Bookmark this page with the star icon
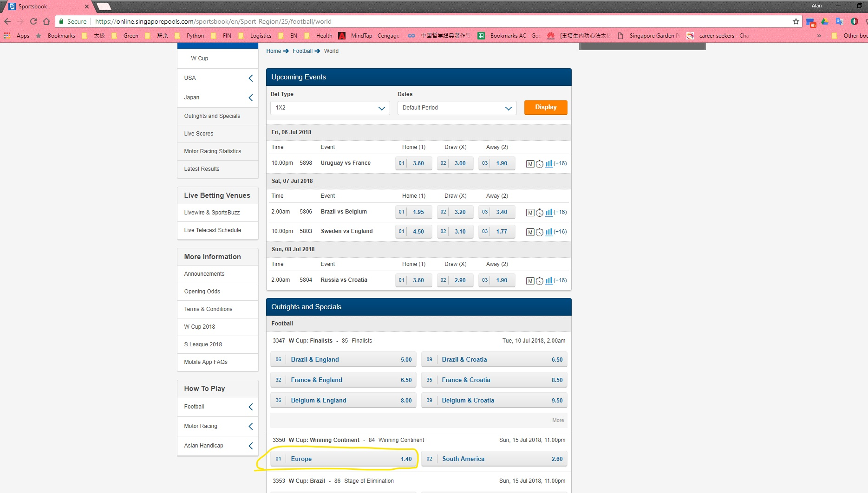868x493 pixels. [x=796, y=21]
